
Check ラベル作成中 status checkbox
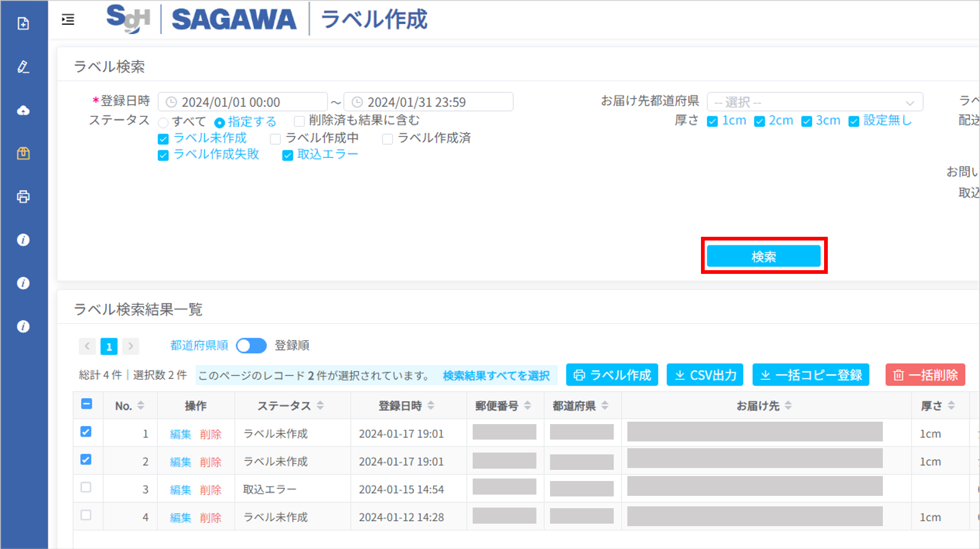275,139
